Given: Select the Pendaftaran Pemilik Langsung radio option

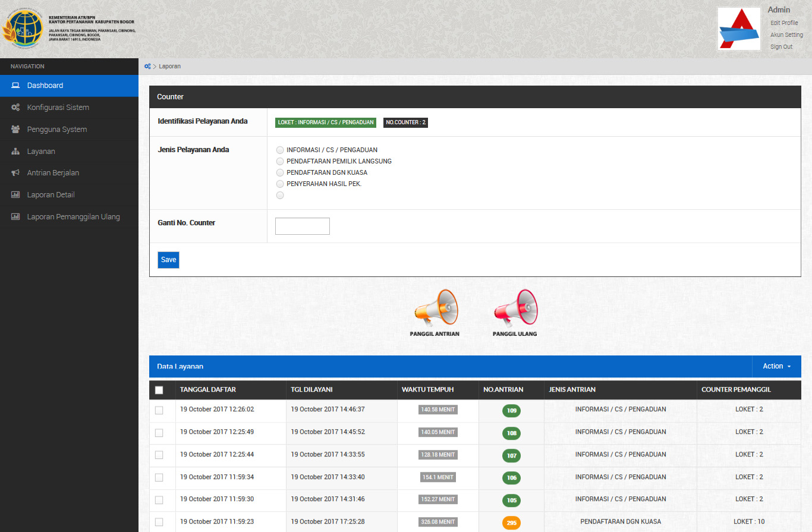Looking at the screenshot, I should pyautogui.click(x=280, y=161).
